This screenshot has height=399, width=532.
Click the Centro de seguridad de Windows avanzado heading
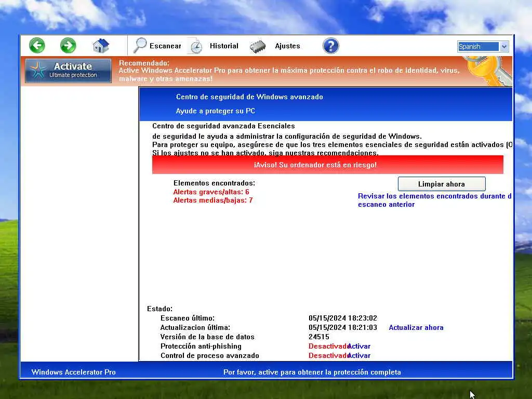click(x=249, y=97)
